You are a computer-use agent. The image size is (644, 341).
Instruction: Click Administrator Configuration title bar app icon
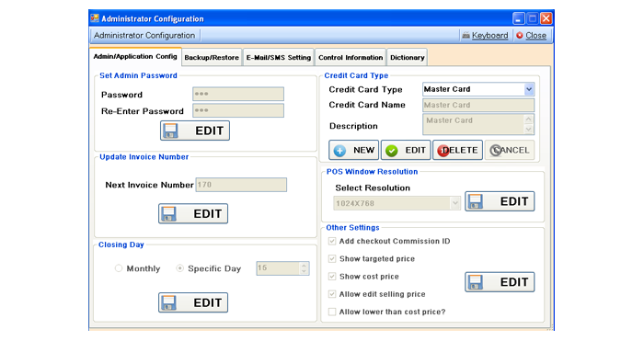coord(95,18)
